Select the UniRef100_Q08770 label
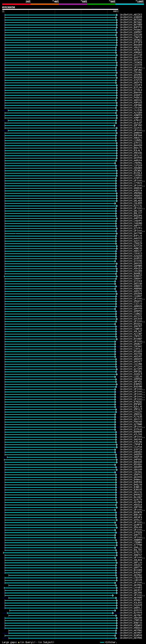146x644 pixels. (131, 58)
